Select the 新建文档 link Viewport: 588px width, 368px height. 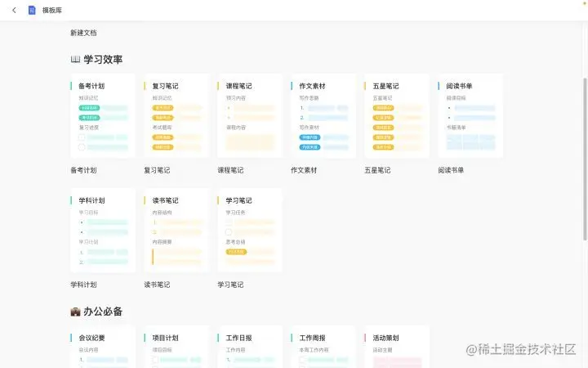pos(83,33)
